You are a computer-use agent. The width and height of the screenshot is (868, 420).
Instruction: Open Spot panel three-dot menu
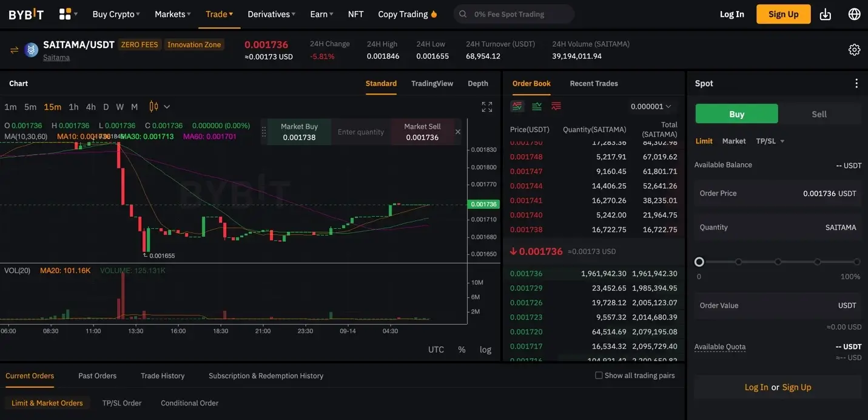click(x=856, y=84)
